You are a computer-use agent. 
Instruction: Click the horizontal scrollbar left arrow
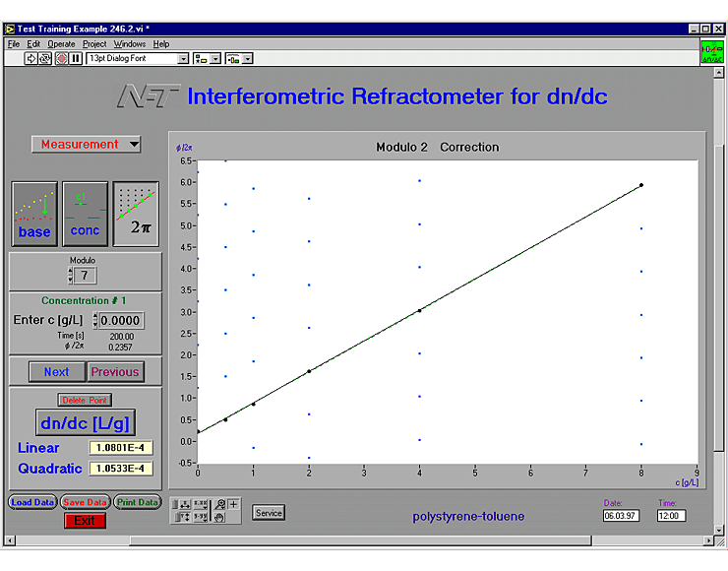click(10, 540)
